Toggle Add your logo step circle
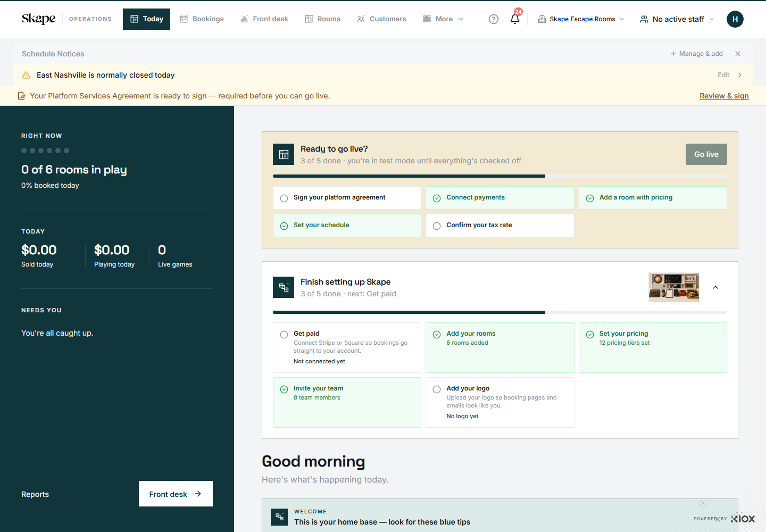 437,389
